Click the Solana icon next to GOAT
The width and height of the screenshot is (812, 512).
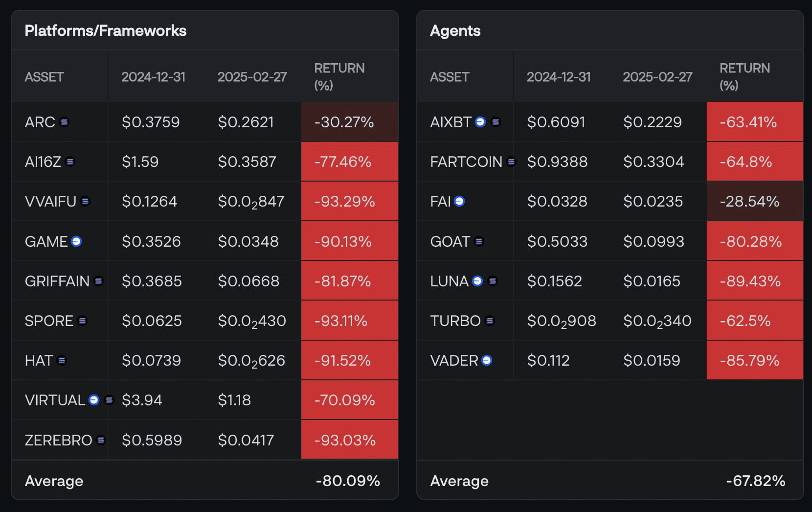pos(479,241)
